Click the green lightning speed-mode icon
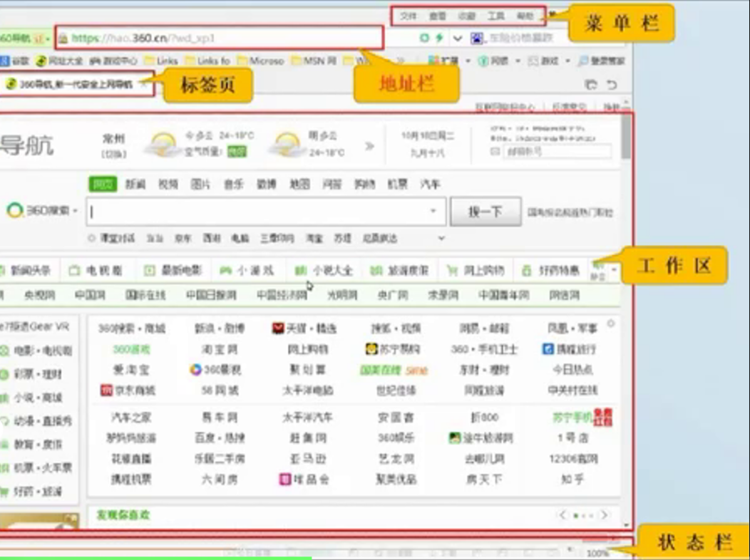Image resolution: width=750 pixels, height=560 pixels. (439, 38)
